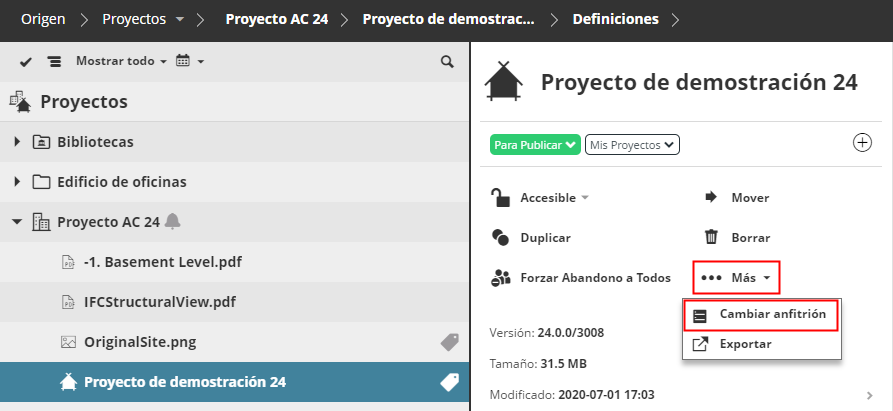This screenshot has width=893, height=411.
Task: Toggle the Accesible lock setting
Action: 539,198
